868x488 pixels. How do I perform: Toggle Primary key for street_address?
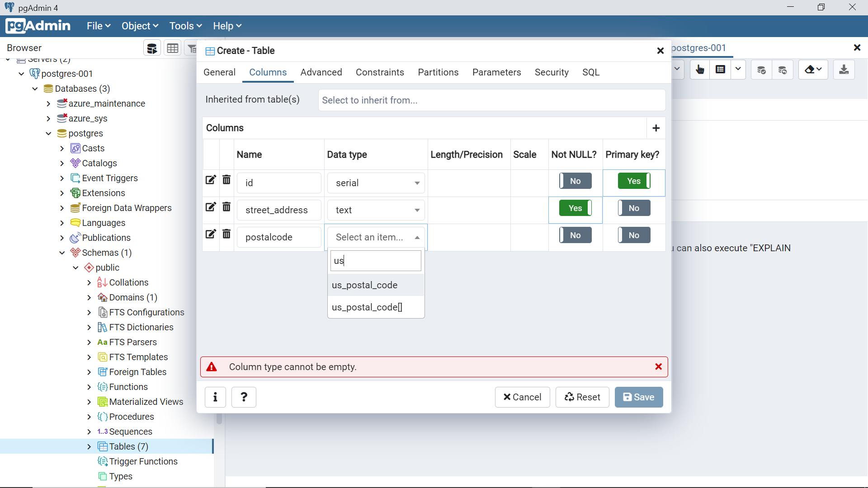coord(633,208)
